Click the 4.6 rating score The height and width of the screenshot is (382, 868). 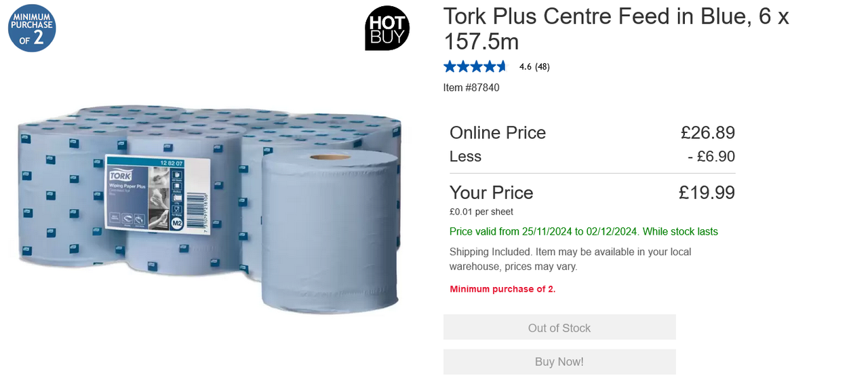[526, 66]
